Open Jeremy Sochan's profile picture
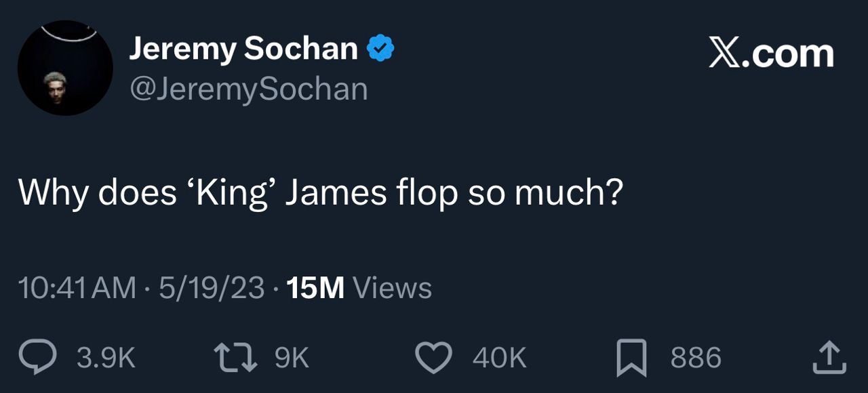The image size is (868, 393). [x=65, y=68]
